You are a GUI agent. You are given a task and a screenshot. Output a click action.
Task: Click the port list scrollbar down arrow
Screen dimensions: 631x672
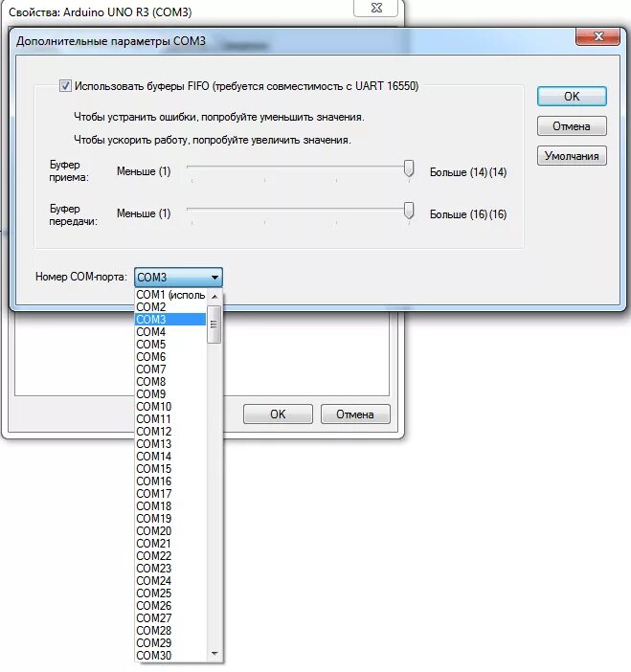(x=214, y=654)
